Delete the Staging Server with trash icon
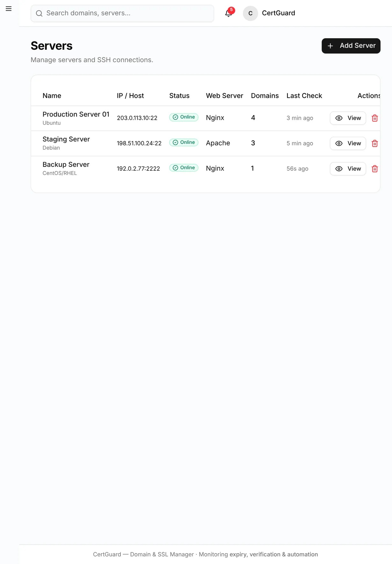Screen dimensions: 392x564 pos(375,143)
